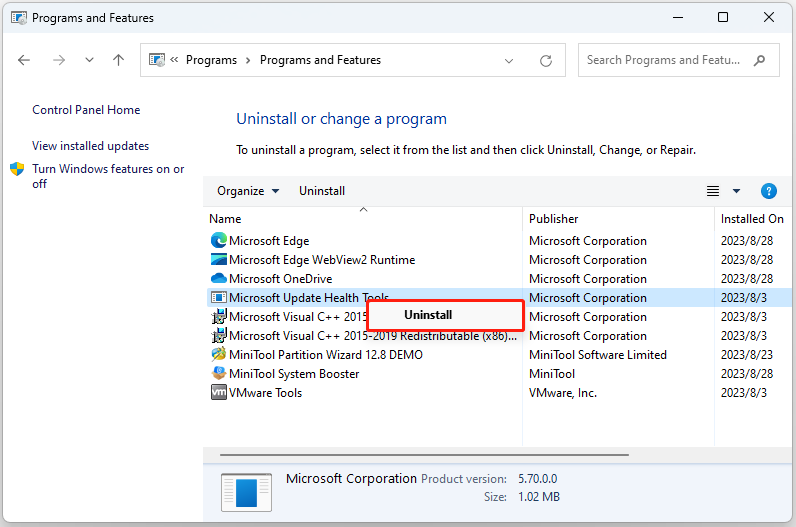Refresh the Programs and Features list
Viewport: 796px width, 527px height.
[546, 61]
